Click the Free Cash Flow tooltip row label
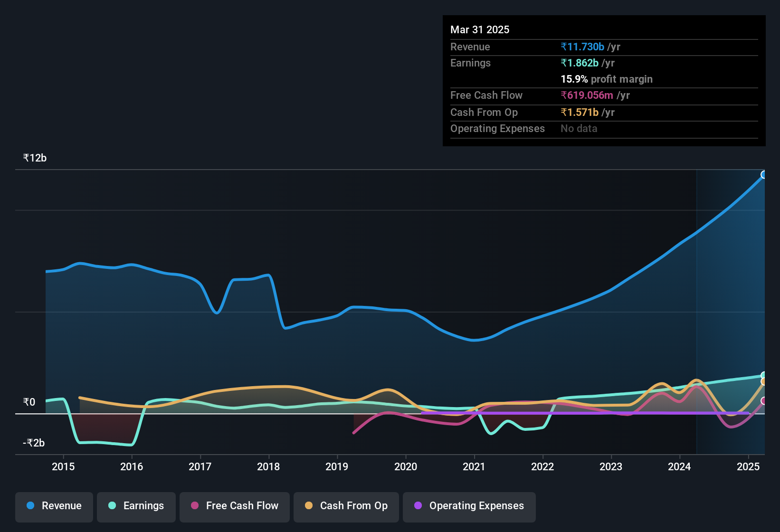This screenshot has width=780, height=532. point(486,95)
